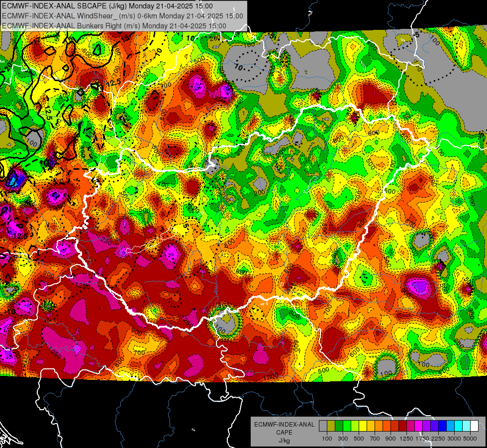487x448 pixels.
Task: Click the legend value 5000
Action: [x=470, y=439]
